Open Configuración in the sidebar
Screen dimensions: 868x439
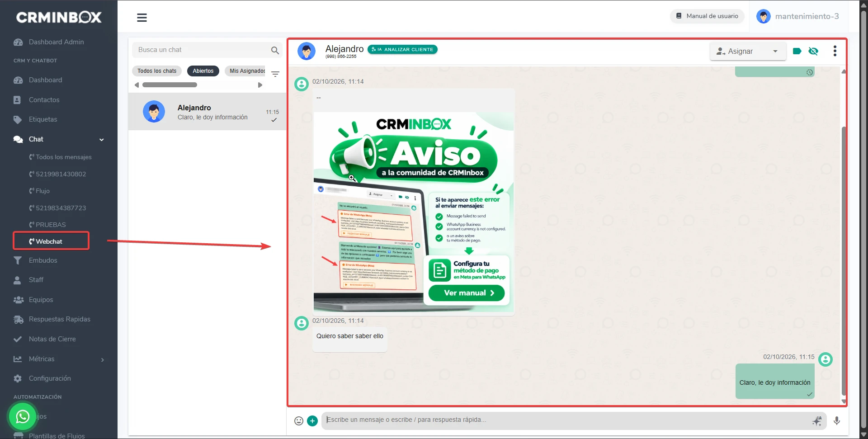click(42, 378)
